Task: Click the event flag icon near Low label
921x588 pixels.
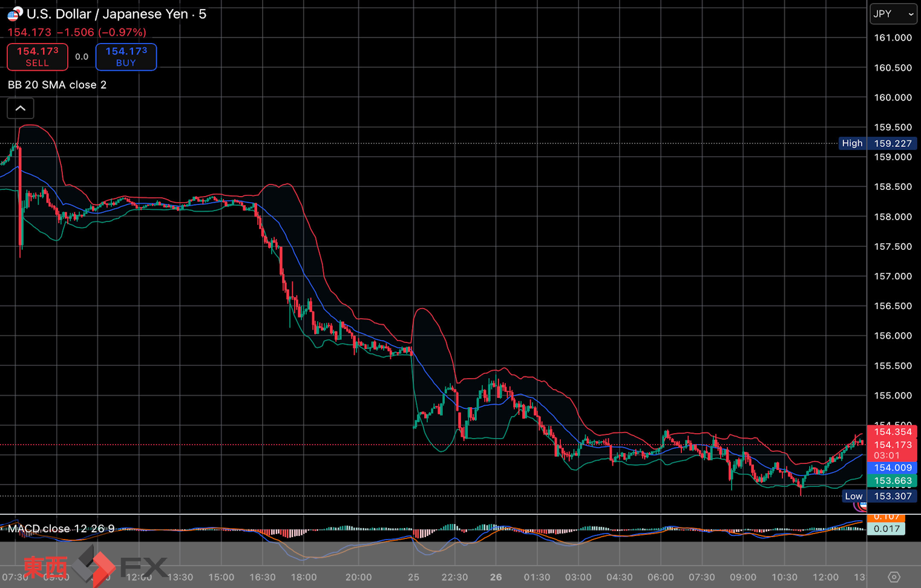Action: 860,505
